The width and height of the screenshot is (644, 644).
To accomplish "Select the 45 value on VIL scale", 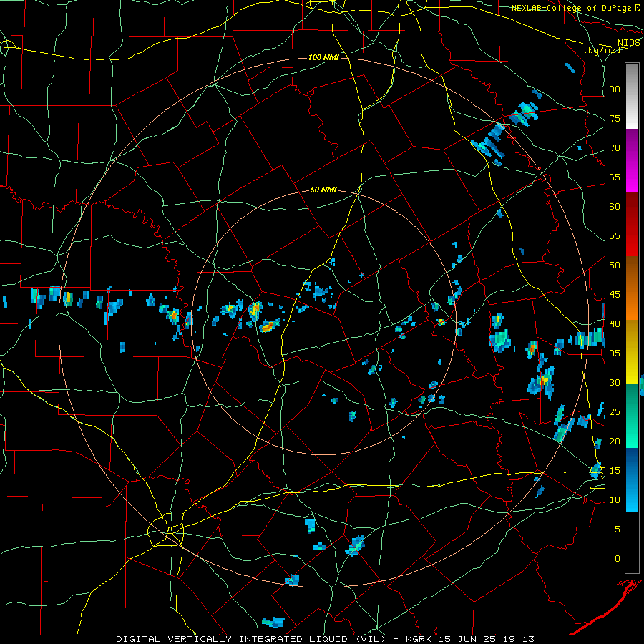I will coord(615,295).
